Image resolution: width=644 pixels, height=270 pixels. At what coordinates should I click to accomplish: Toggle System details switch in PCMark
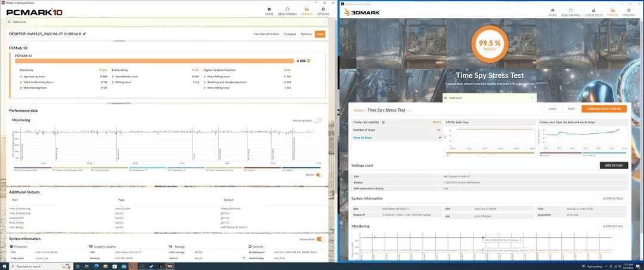click(x=321, y=239)
